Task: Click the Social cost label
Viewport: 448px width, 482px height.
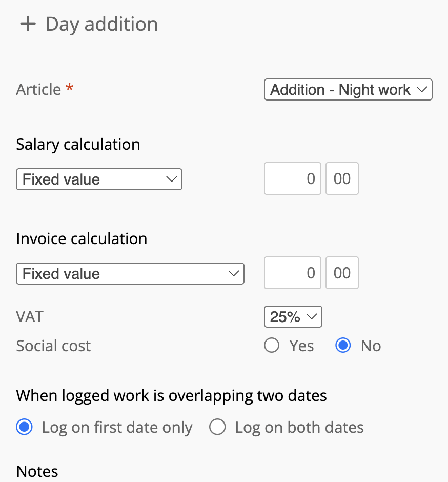Action: click(53, 346)
